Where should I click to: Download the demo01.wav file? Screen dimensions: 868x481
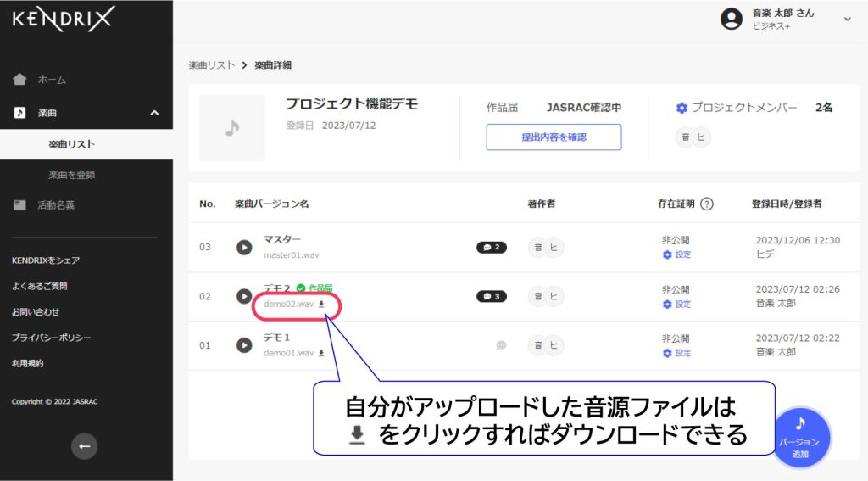pyautogui.click(x=321, y=353)
